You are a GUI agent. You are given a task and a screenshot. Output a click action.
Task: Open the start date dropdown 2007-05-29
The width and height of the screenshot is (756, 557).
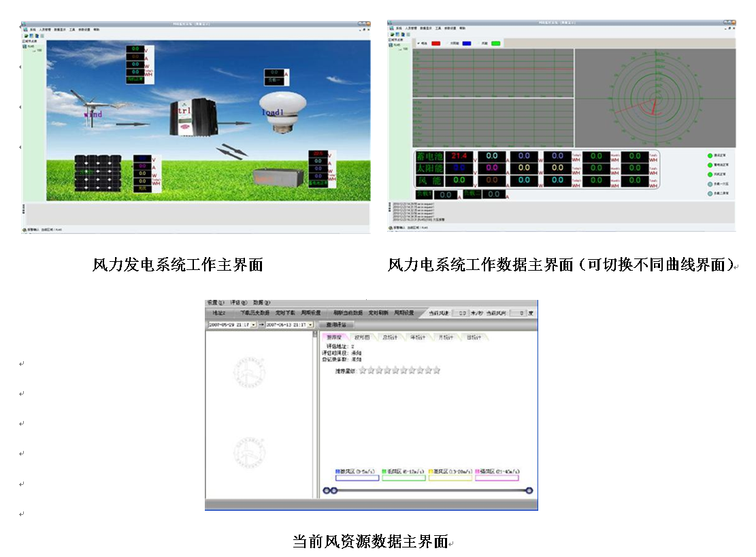point(253,325)
